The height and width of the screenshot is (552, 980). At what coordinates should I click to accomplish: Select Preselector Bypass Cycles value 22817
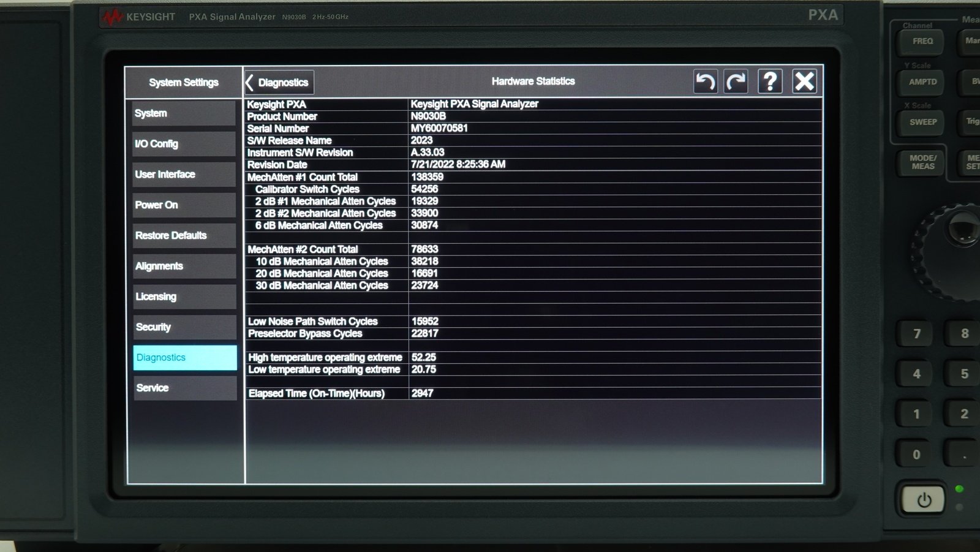[x=424, y=333]
